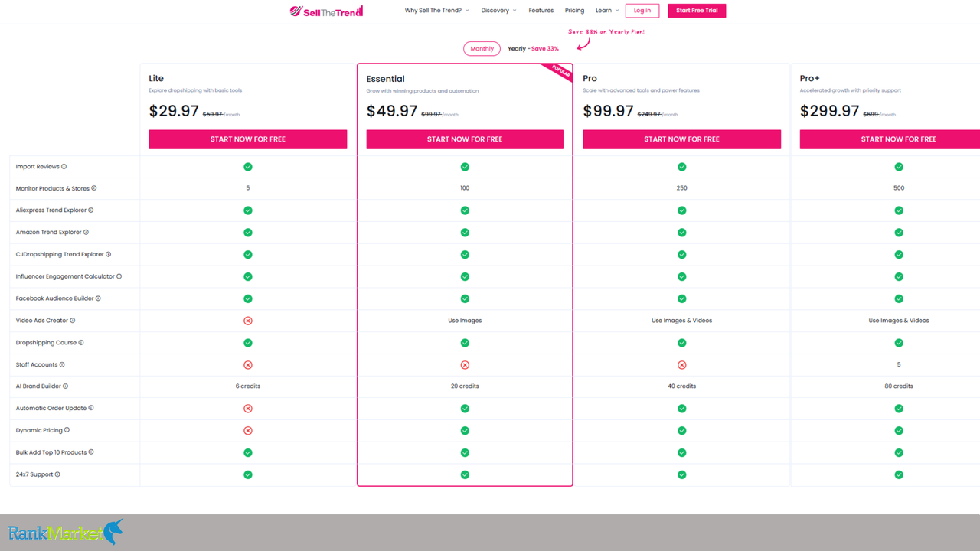Click the $49.97 Essential price
The height and width of the screenshot is (551, 980).
pyautogui.click(x=392, y=111)
